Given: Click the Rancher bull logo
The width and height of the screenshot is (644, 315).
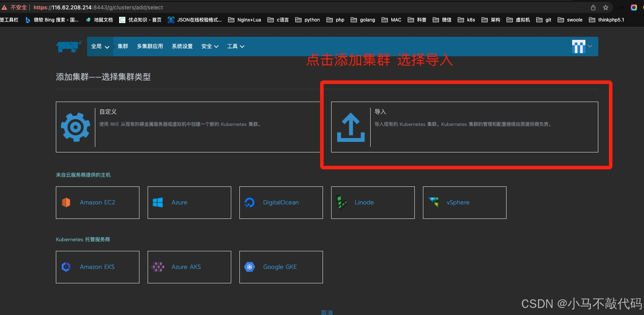Looking at the screenshot, I should point(69,47).
